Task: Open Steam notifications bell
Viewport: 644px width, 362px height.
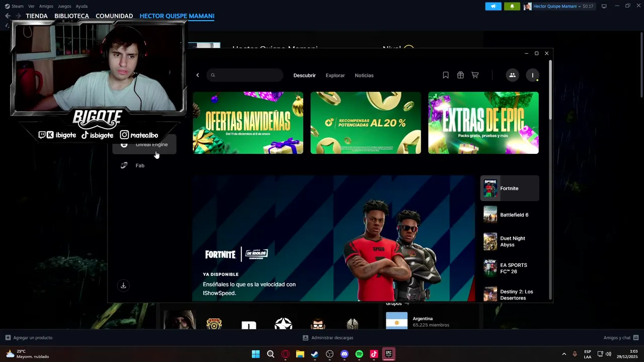Action: click(x=512, y=6)
